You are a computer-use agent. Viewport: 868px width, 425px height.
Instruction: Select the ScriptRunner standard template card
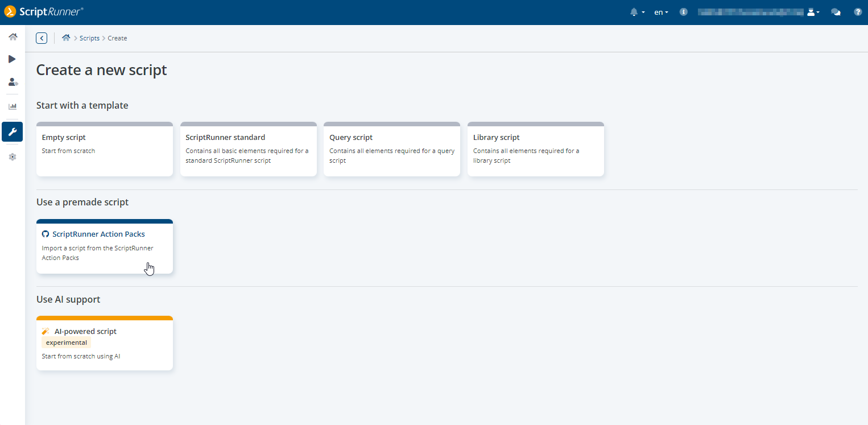(x=249, y=149)
